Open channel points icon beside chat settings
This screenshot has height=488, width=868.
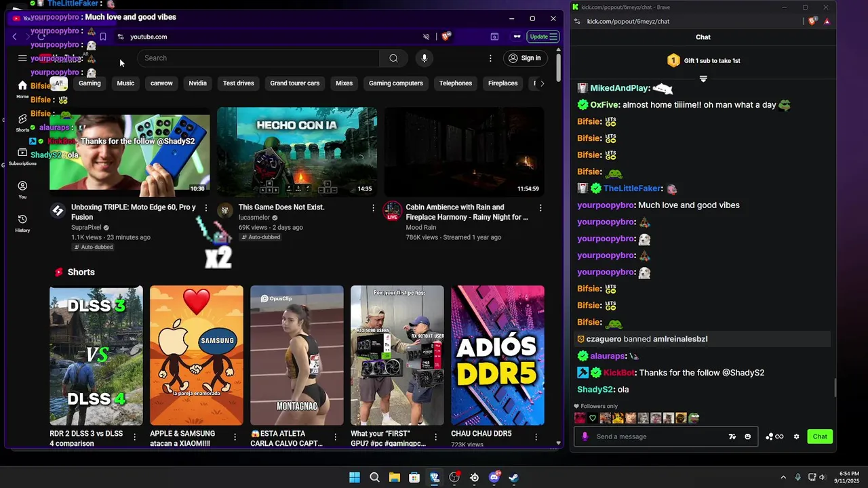click(774, 436)
